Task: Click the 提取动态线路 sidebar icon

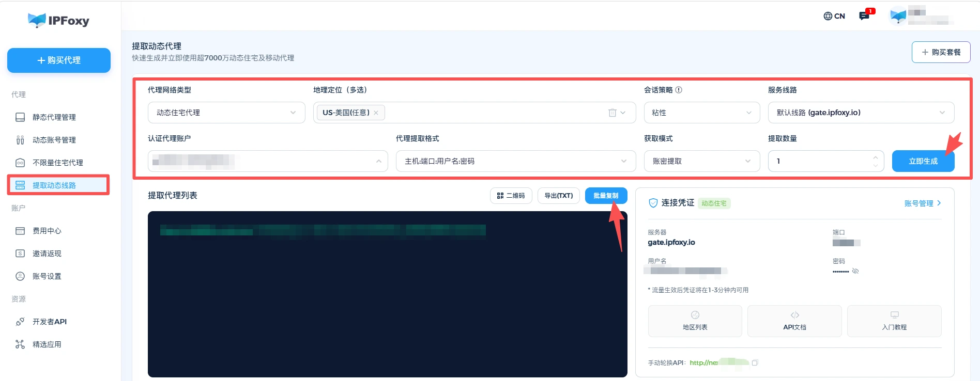Action: [20, 185]
